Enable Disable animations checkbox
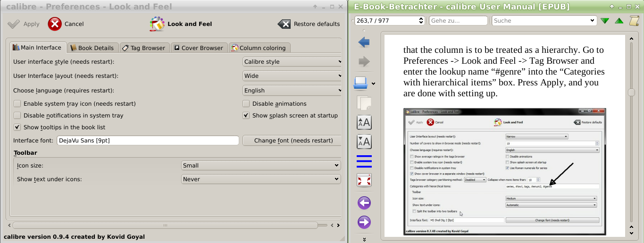The height and width of the screenshot is (243, 644). coord(246,104)
